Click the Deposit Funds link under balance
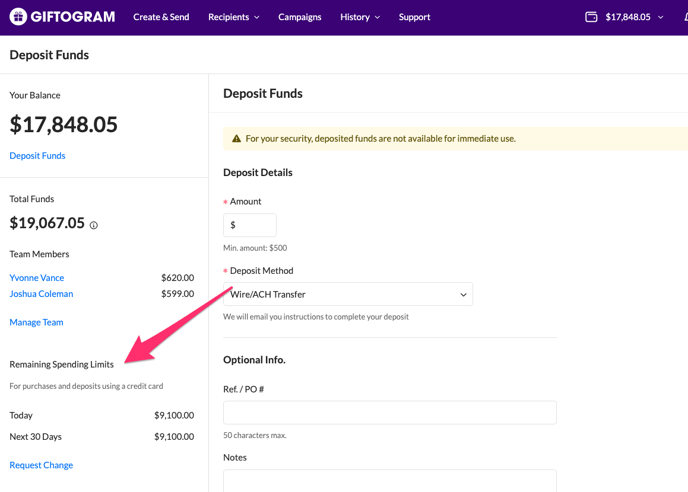688x492 pixels. point(37,156)
